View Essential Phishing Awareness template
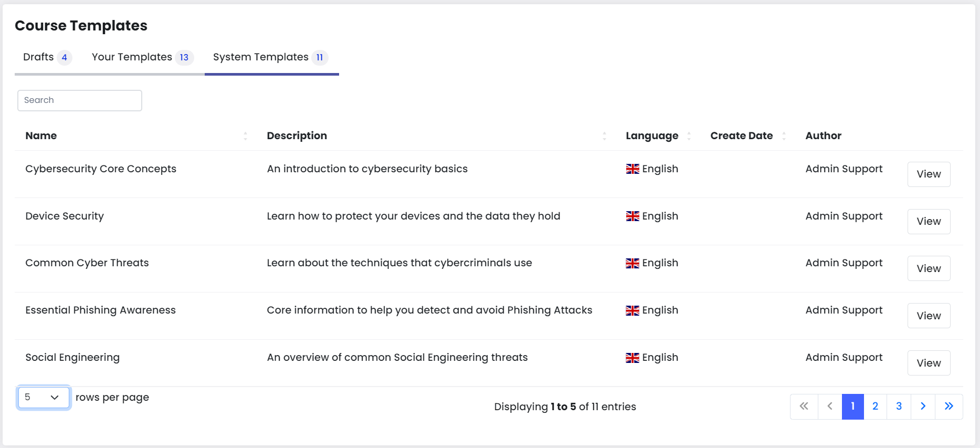Image resolution: width=980 pixels, height=448 pixels. click(929, 316)
